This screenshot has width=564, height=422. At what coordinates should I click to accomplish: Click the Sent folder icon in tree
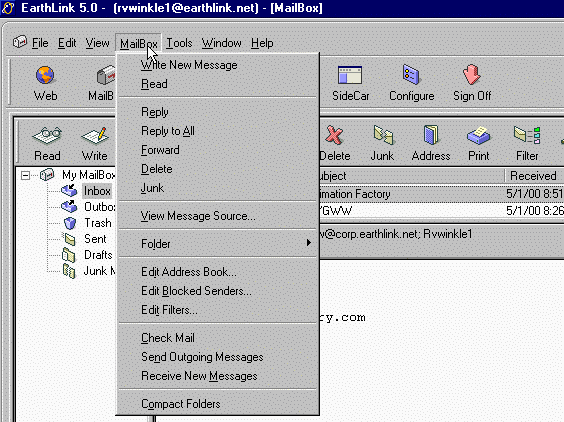[x=69, y=239]
